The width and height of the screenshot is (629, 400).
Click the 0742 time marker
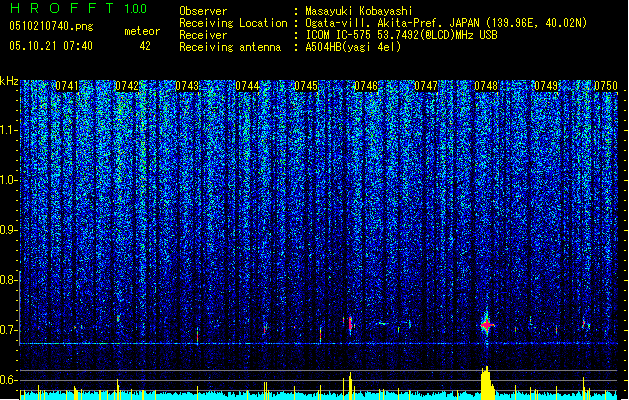pyautogui.click(x=127, y=86)
